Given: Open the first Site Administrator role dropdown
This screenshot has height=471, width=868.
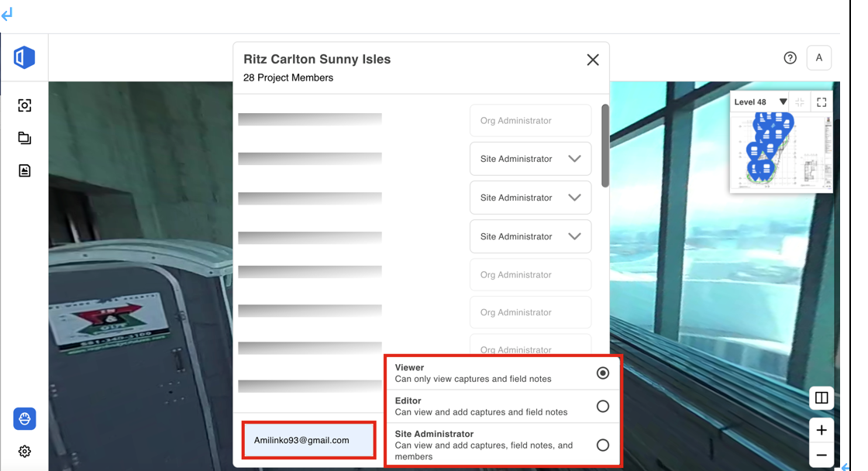Looking at the screenshot, I should click(x=530, y=159).
